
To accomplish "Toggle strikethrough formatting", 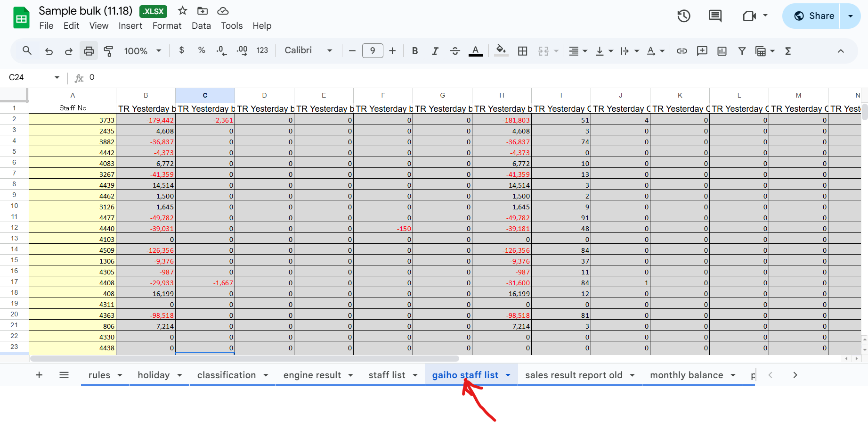I will click(454, 51).
